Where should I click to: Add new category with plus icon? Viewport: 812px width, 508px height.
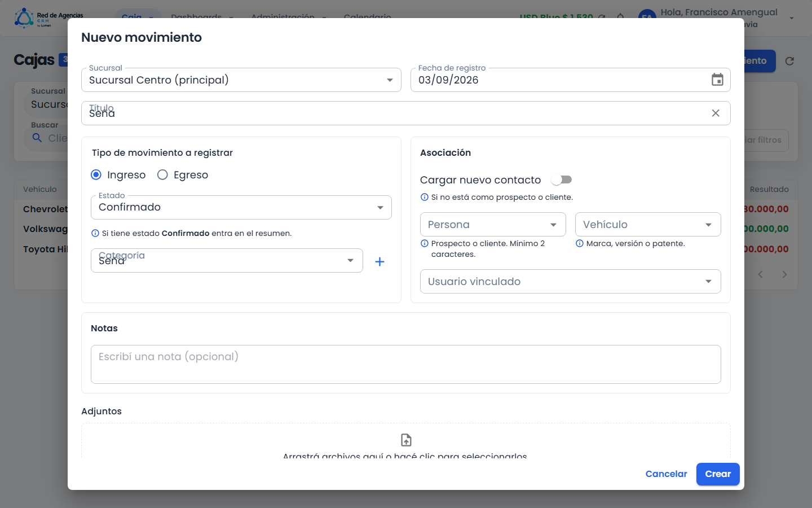379,261
